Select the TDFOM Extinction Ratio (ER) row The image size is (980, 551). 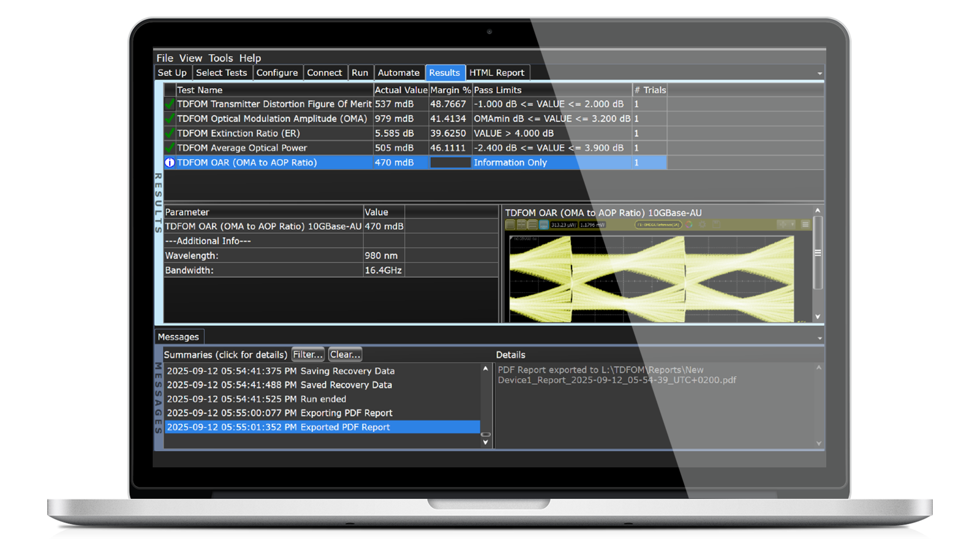pyautogui.click(x=416, y=133)
